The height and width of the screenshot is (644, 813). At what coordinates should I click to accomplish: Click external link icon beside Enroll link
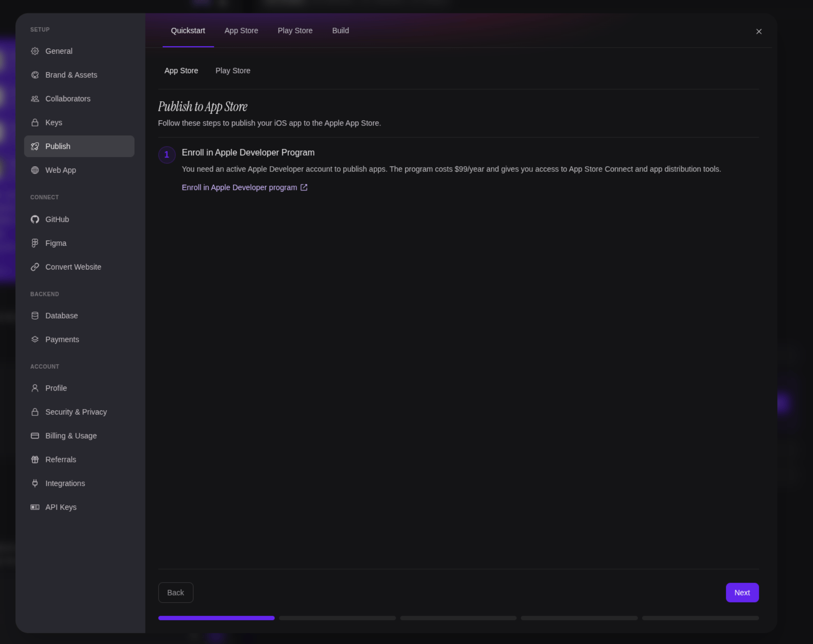[304, 187]
